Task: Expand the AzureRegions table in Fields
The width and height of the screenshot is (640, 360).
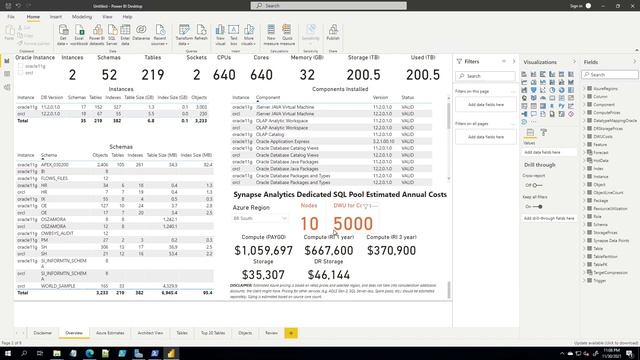Action: [x=584, y=89]
